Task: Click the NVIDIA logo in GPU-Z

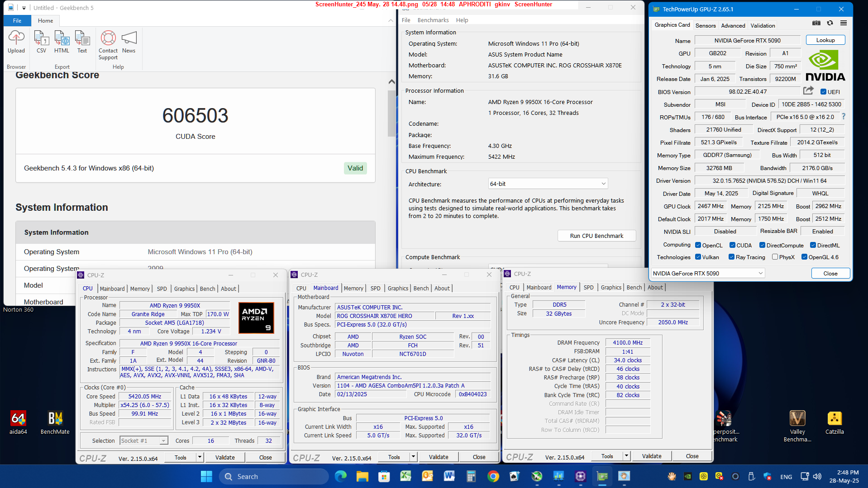Action: [825, 66]
